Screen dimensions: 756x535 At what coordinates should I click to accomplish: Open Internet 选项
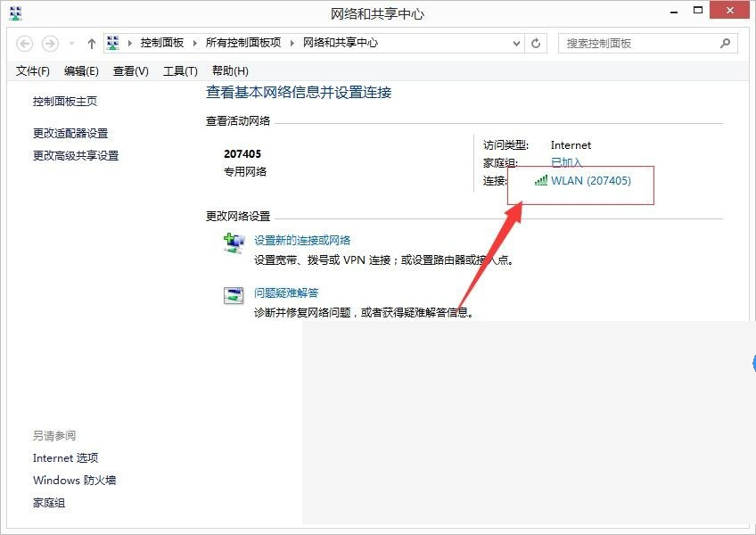click(66, 457)
